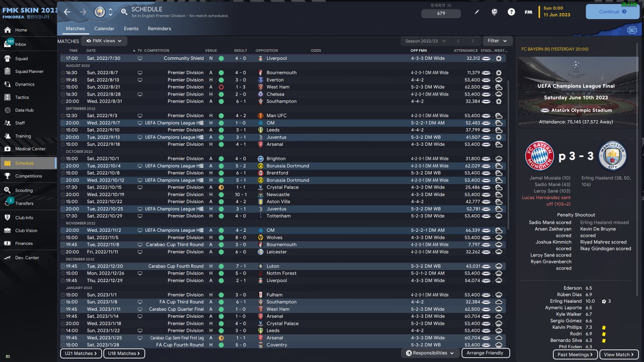Open the Training sidebar icon
644x362 pixels.
(8, 136)
